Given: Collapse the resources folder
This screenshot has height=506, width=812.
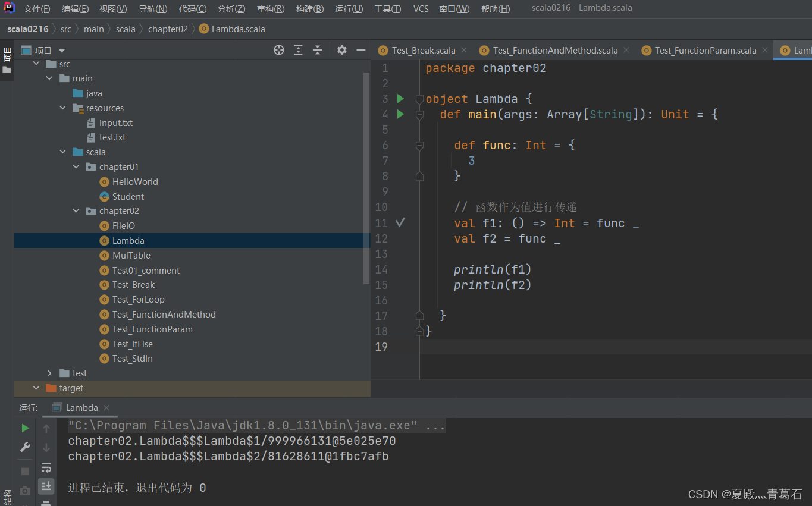Looking at the screenshot, I should coord(63,108).
